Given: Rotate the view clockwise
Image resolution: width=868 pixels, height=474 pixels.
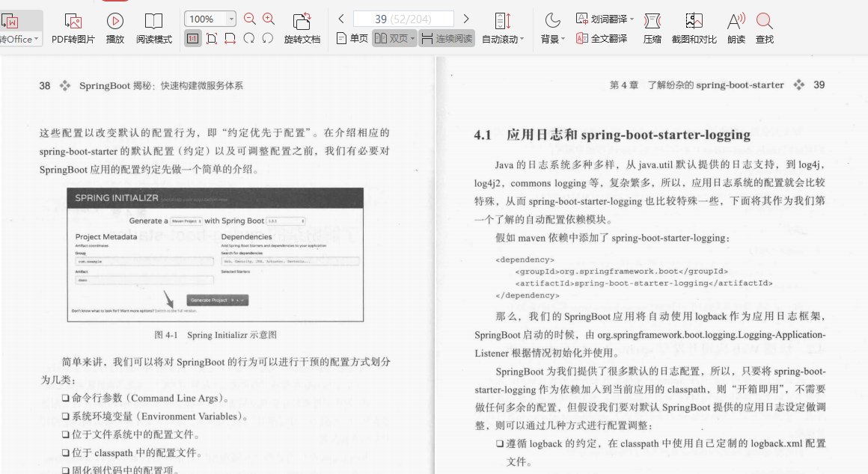Looking at the screenshot, I should 249,39.
